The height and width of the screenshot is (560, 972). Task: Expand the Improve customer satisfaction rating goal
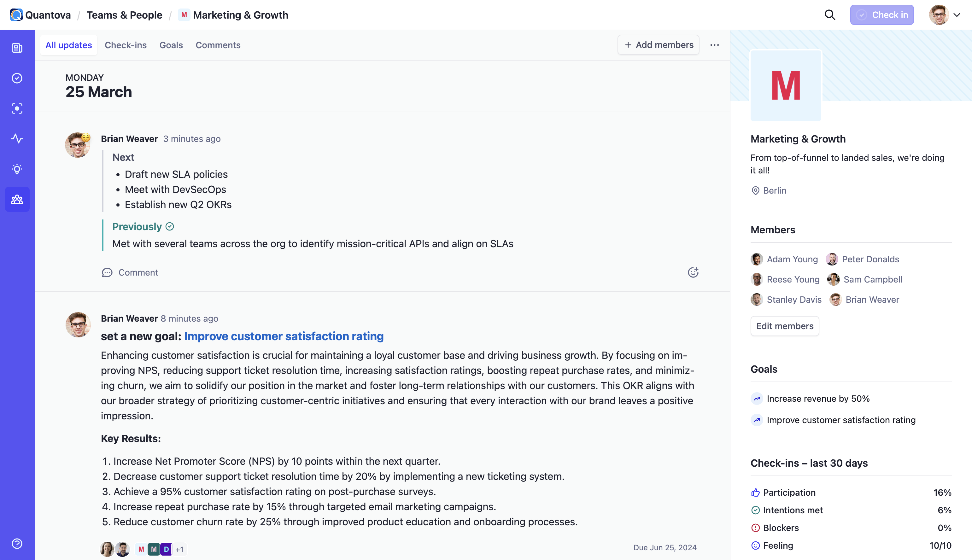click(841, 420)
